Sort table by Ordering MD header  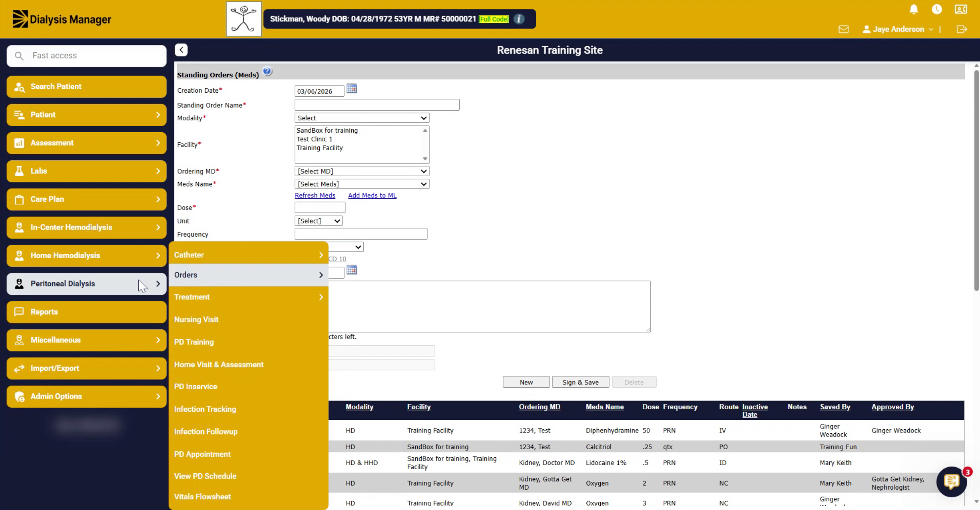(539, 407)
